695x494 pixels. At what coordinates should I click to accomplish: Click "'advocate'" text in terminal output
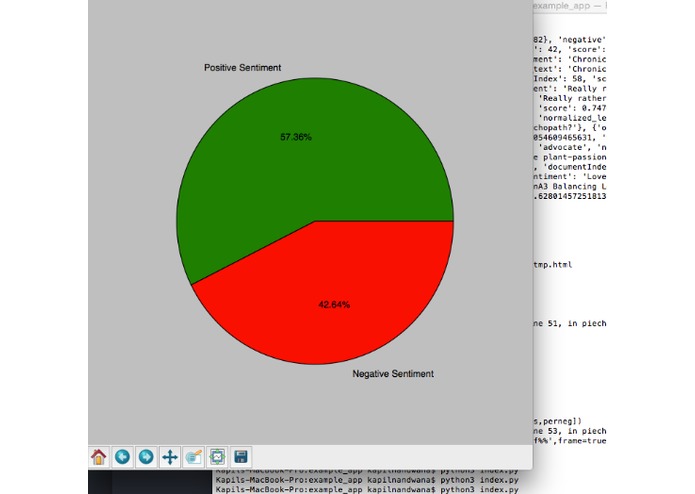coord(565,147)
